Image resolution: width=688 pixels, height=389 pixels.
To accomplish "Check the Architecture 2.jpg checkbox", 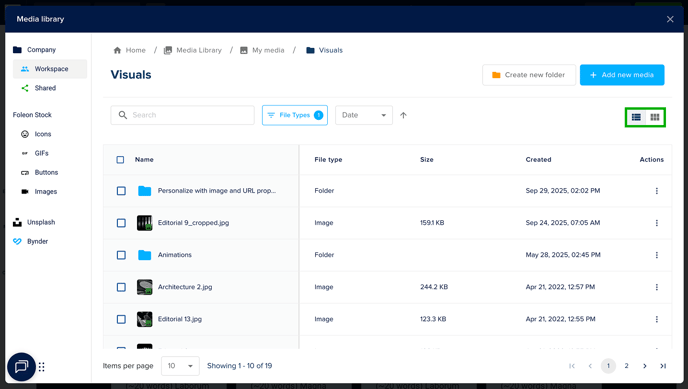I will [x=121, y=287].
